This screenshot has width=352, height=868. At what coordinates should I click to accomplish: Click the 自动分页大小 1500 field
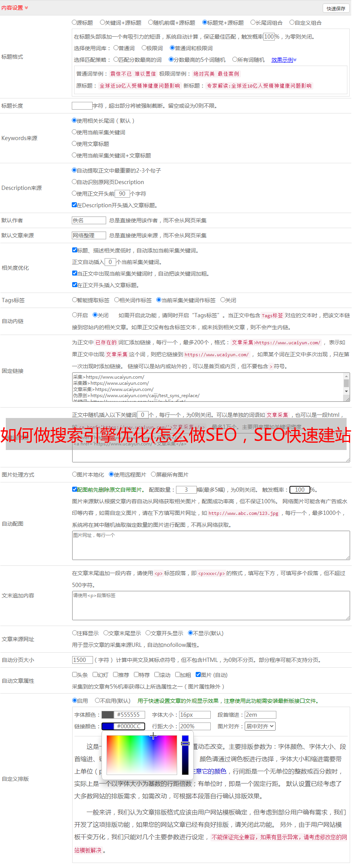click(83, 660)
